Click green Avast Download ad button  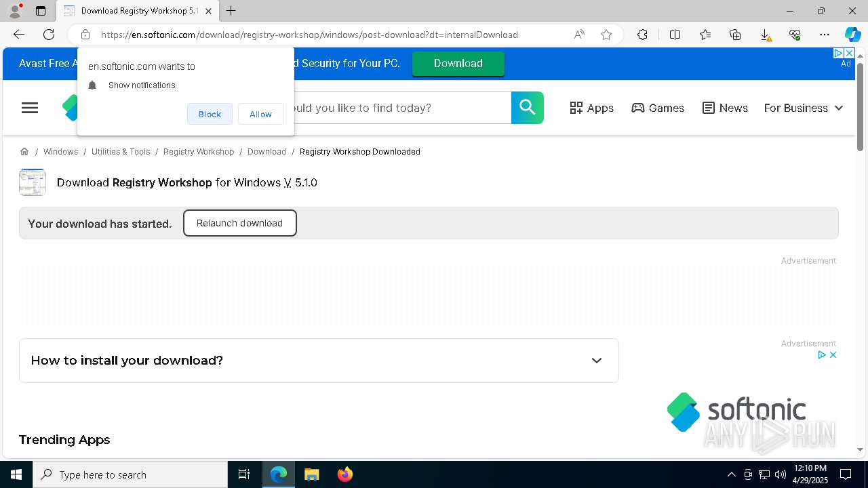click(458, 63)
